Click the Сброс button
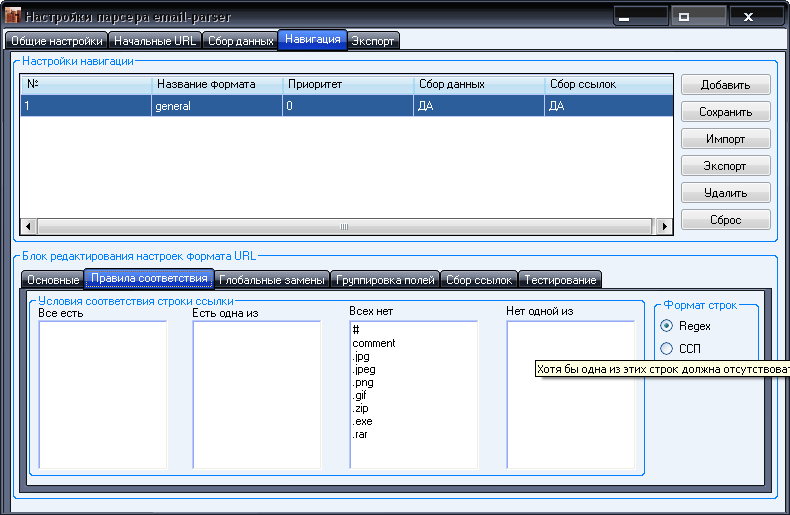Screen dimensions: 790x515 click(726, 219)
